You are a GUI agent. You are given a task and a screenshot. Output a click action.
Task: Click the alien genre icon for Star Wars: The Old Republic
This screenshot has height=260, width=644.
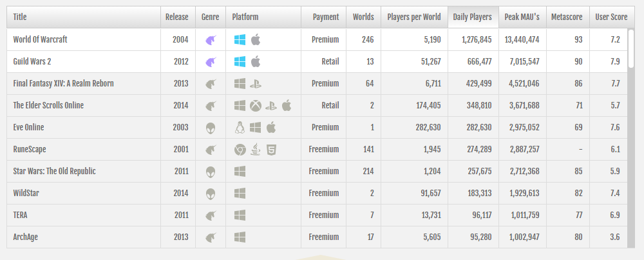point(211,172)
